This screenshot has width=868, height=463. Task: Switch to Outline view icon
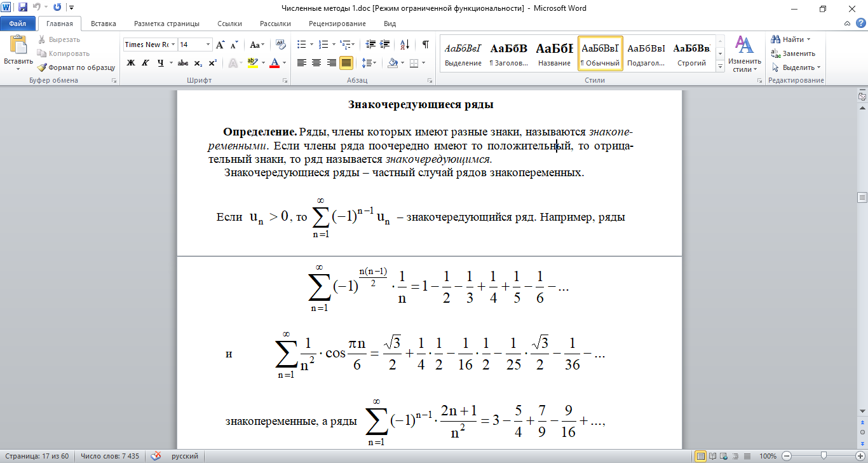(x=736, y=456)
